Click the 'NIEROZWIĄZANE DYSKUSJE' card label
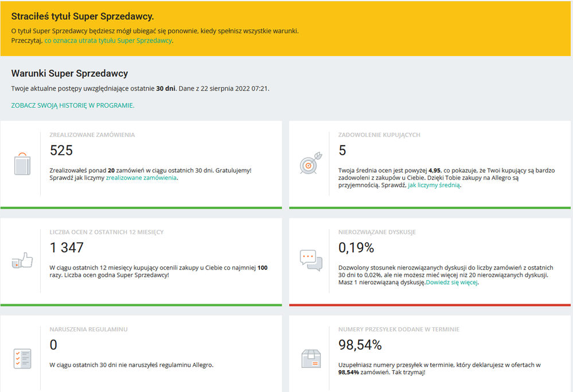 tap(377, 232)
